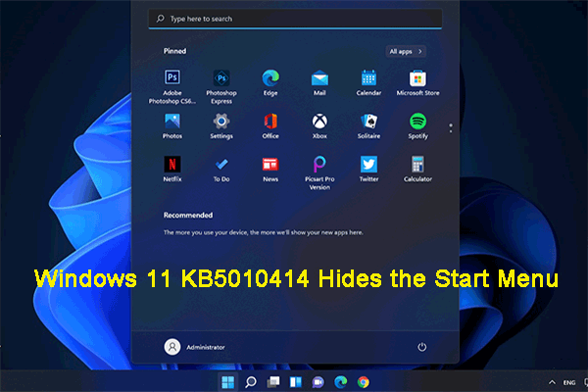Open Spotify
Viewport: 588px width, 392px height.
coord(417,126)
